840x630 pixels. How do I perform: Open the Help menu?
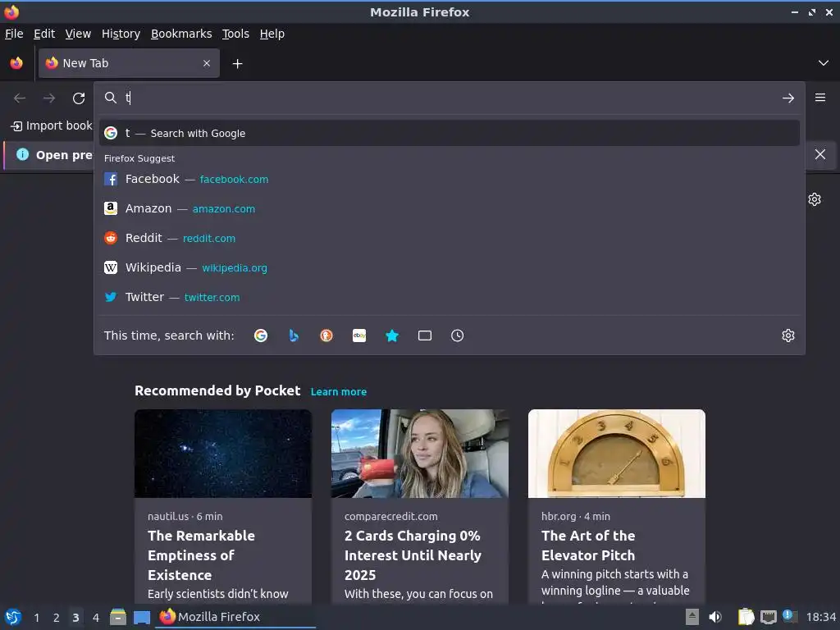tap(272, 34)
